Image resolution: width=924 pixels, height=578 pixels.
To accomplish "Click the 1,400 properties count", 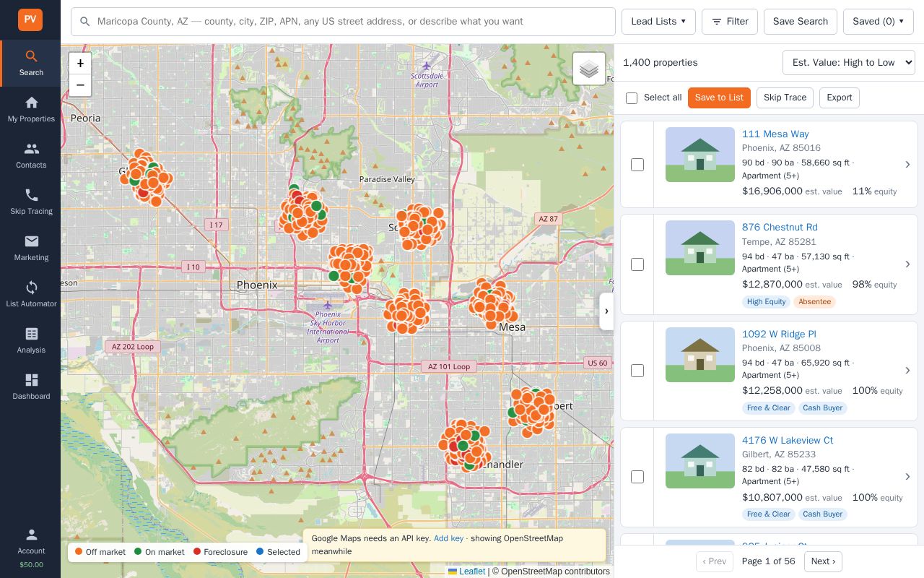I will (x=661, y=62).
